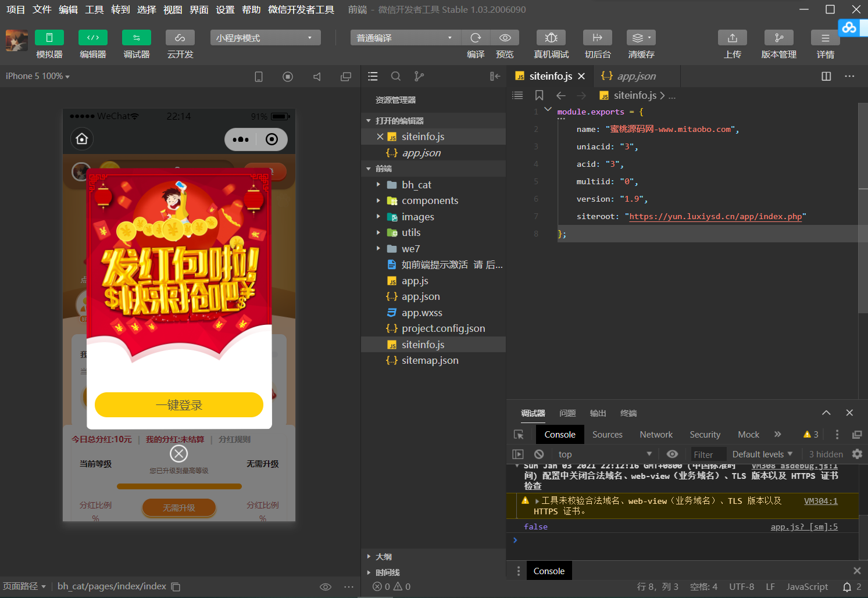Open 云开发 cloud development
This screenshot has height=598, width=868.
coord(180,38)
